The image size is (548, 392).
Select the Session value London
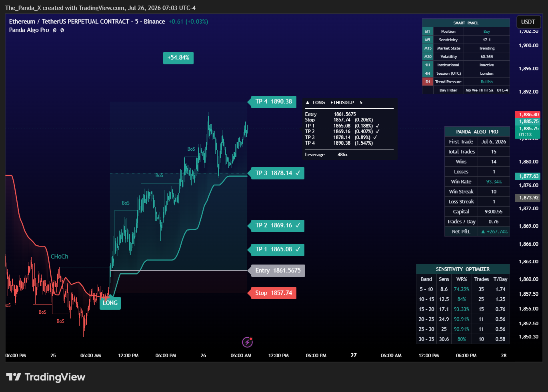tap(487, 74)
